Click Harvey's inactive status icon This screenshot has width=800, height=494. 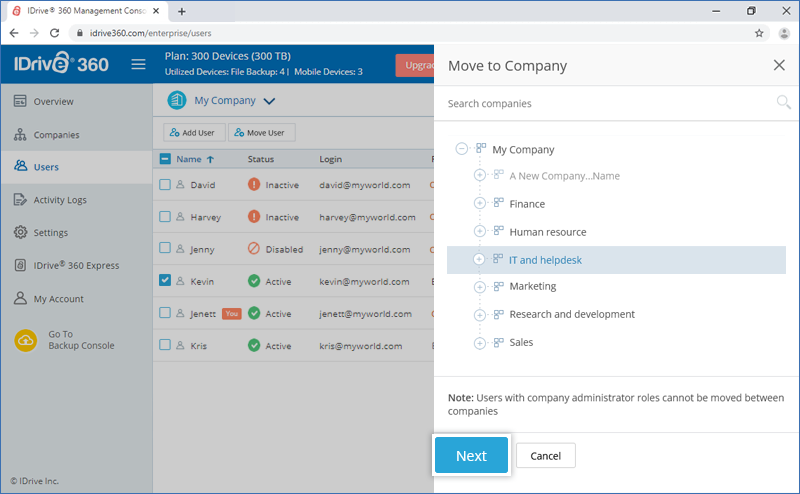[x=254, y=216]
